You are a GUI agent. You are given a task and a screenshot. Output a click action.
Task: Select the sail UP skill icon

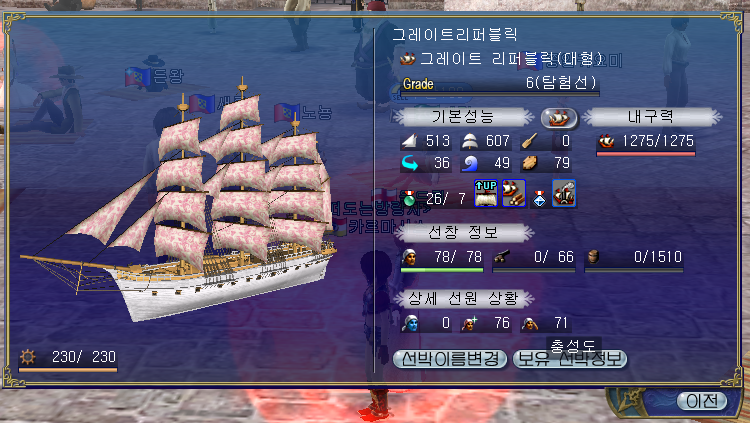point(486,193)
